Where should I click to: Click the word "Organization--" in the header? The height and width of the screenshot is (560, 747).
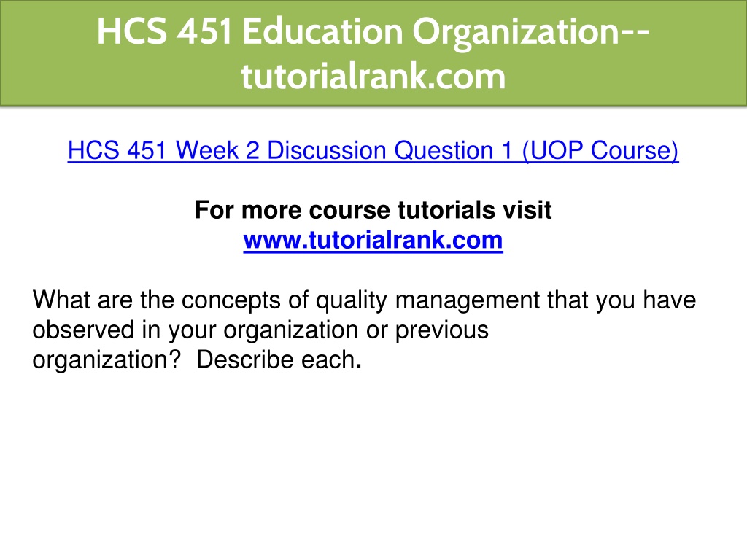coord(531,33)
